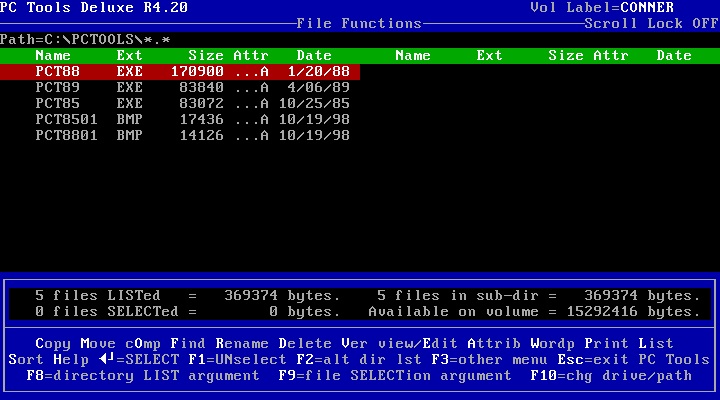Choose the Print command
The image size is (720, 400).
click(607, 344)
